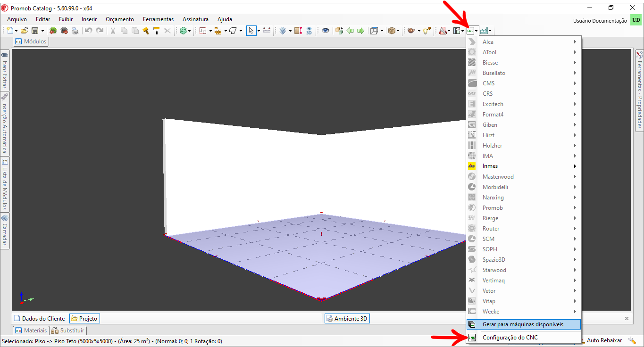Open dropdown arrow beside layers icon
The width and height of the screenshot is (644, 347).
point(290,31)
